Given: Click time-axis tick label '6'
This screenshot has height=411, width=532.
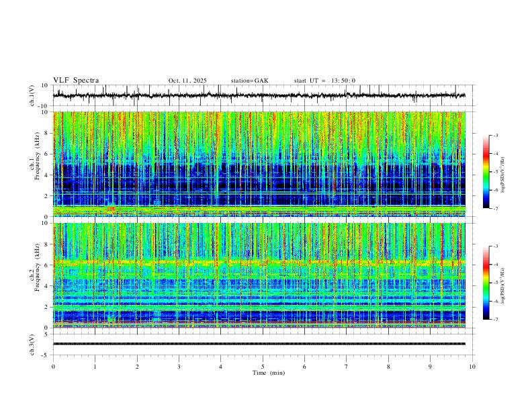Looking at the screenshot, I should (304, 367).
